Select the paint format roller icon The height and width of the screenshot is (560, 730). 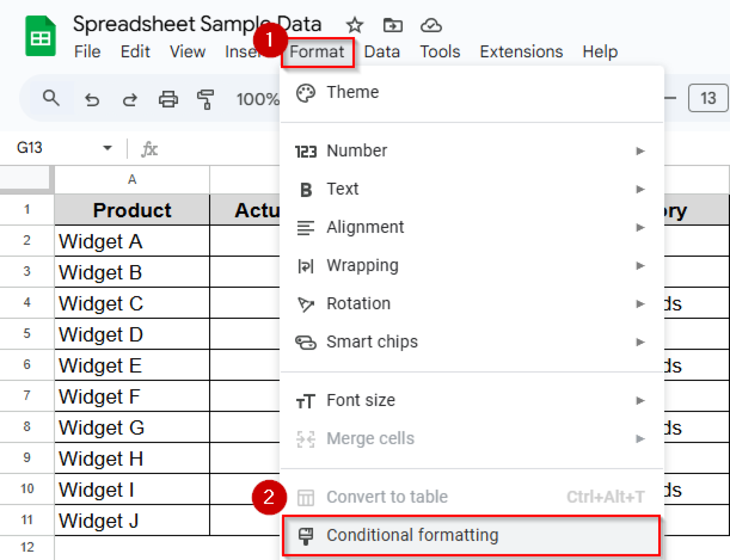point(205,99)
